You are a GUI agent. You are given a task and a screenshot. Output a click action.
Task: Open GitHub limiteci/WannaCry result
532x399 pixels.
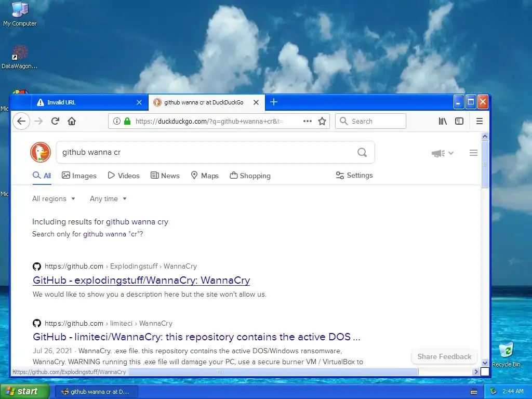click(196, 337)
